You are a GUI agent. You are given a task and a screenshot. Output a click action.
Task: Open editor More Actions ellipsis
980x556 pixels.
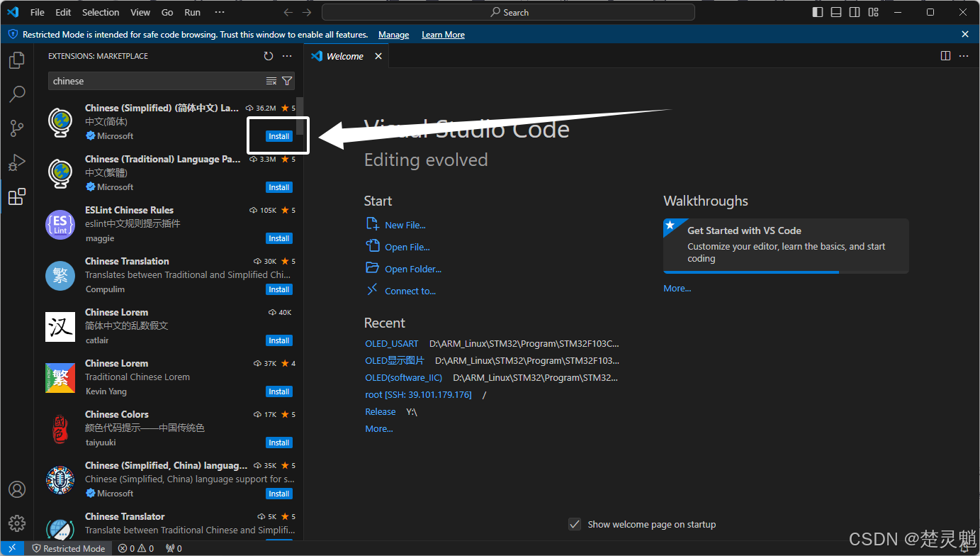[x=964, y=56]
